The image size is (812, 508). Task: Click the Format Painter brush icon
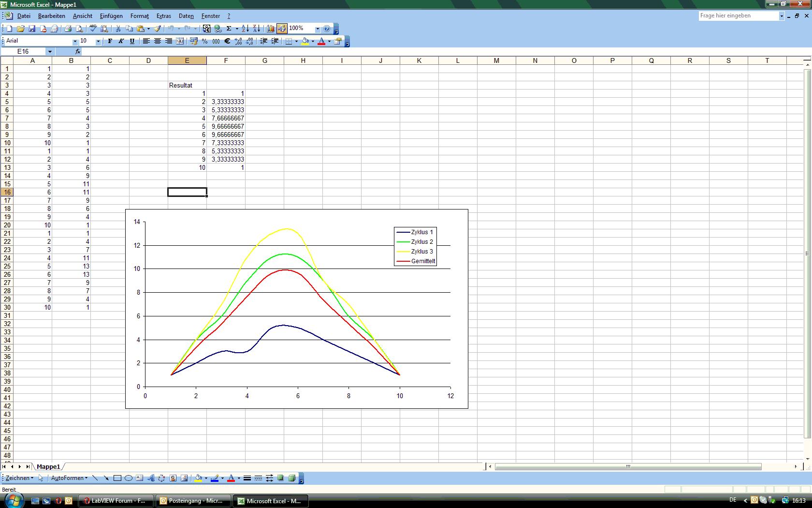point(157,29)
